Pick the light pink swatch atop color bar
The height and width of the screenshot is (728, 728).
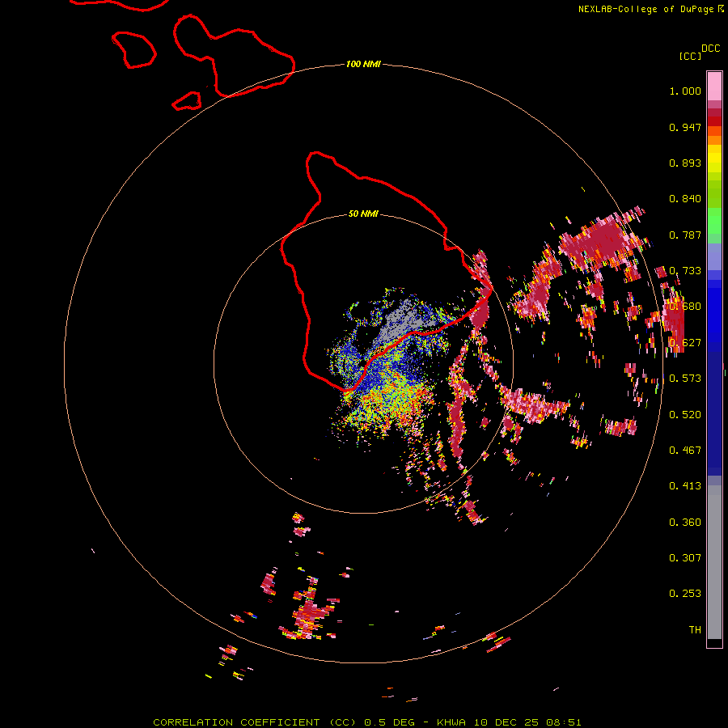tap(714, 86)
